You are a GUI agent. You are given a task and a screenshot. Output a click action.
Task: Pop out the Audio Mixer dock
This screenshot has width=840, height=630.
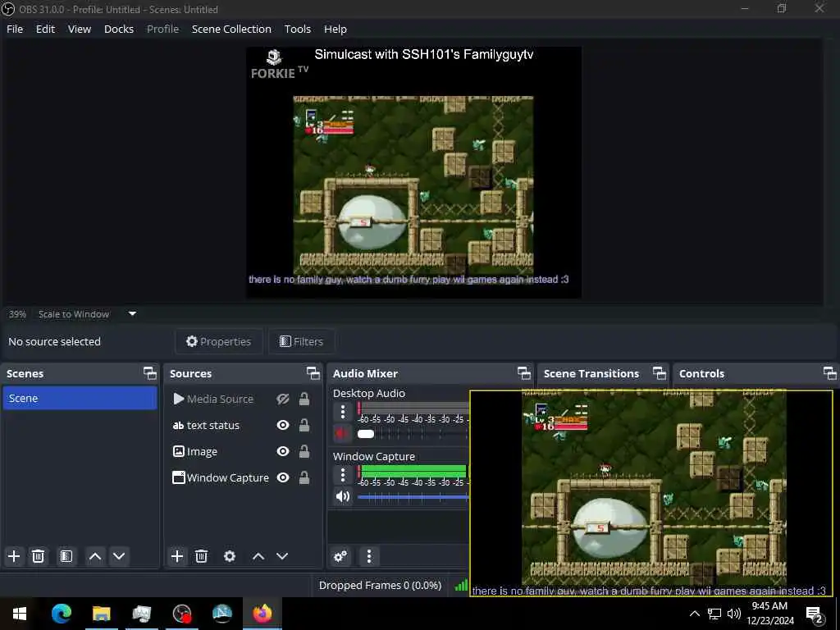(524, 373)
